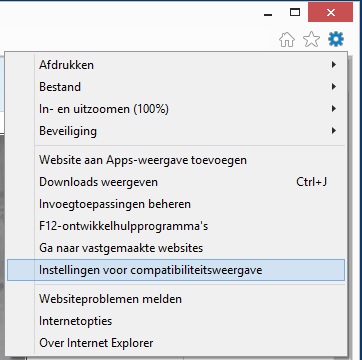Open Favorites star icon

pyautogui.click(x=311, y=40)
